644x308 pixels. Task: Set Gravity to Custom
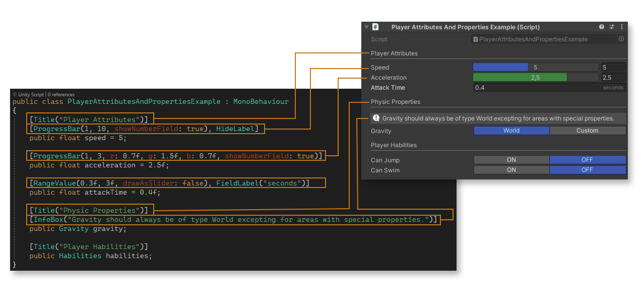[x=587, y=131]
